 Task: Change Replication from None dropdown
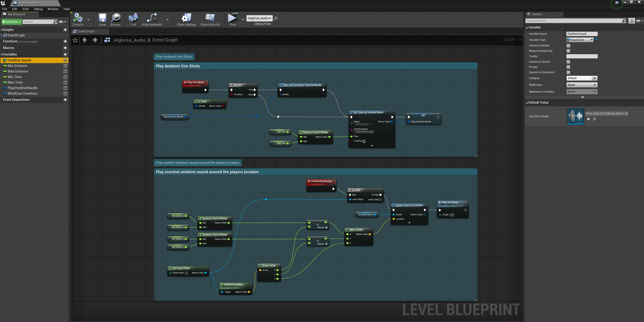pos(582,85)
